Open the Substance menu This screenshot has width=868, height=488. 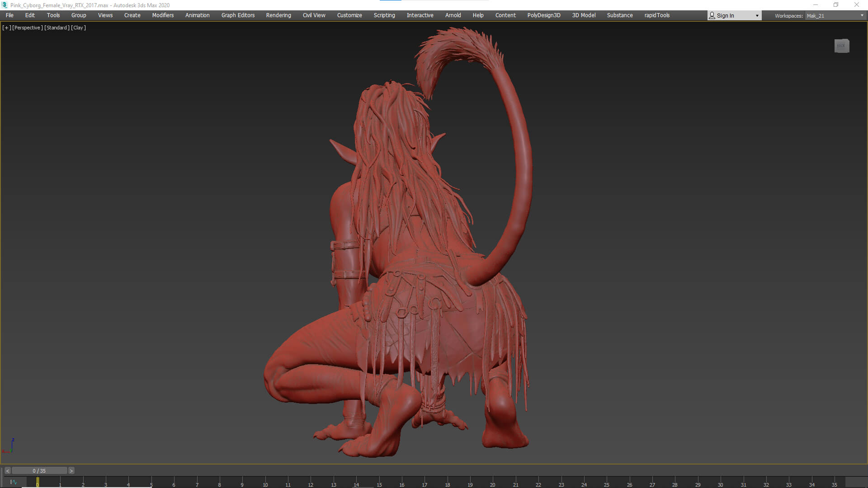pyautogui.click(x=620, y=15)
